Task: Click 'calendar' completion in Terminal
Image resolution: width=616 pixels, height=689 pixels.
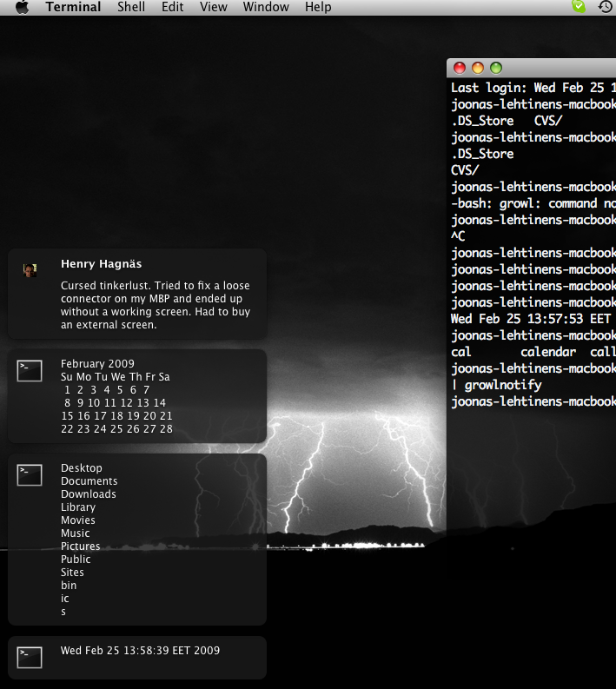Action: click(548, 352)
